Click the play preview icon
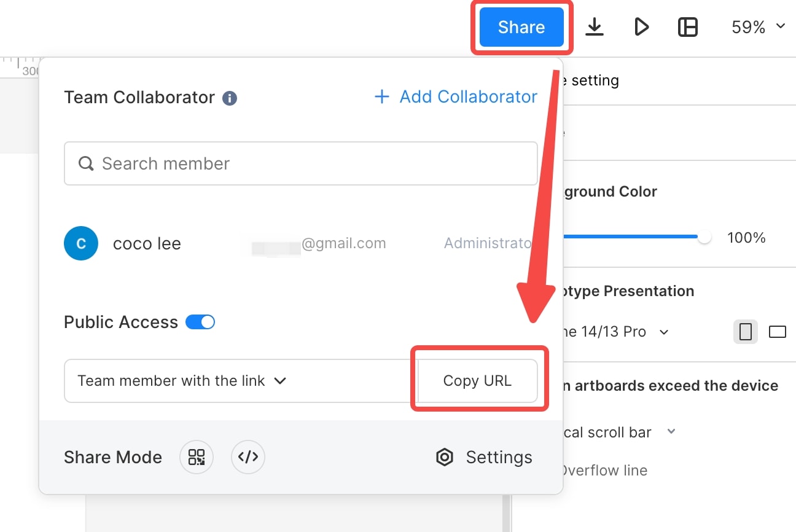The width and height of the screenshot is (796, 532). (641, 27)
